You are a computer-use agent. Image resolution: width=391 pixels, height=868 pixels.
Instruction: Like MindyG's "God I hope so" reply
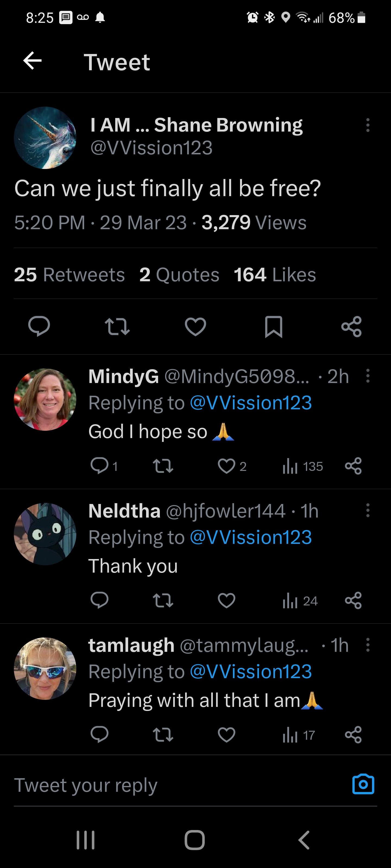pos(226,466)
